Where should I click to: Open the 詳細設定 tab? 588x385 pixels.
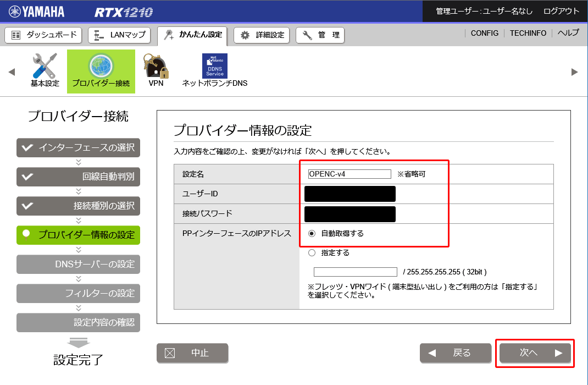point(262,35)
